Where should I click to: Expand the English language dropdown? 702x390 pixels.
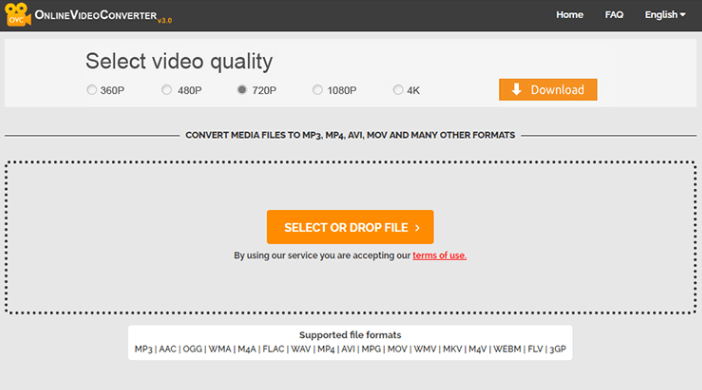point(665,15)
